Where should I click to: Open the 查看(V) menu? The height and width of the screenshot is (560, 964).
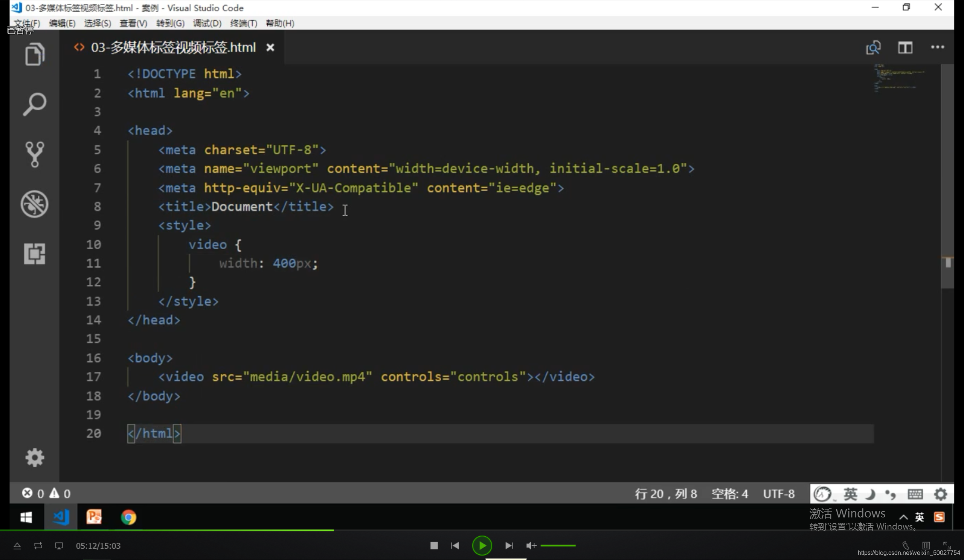(133, 23)
